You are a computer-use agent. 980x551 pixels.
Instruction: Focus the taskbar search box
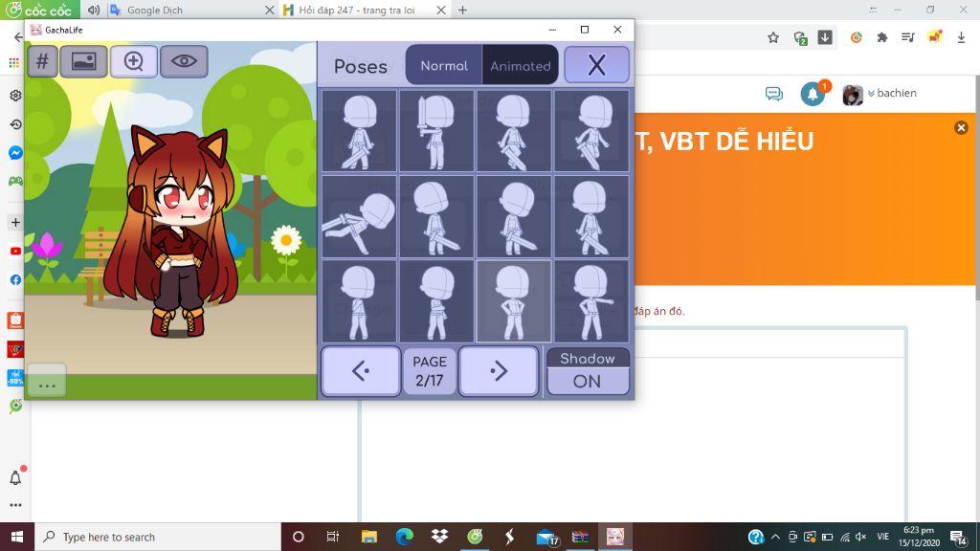(158, 537)
